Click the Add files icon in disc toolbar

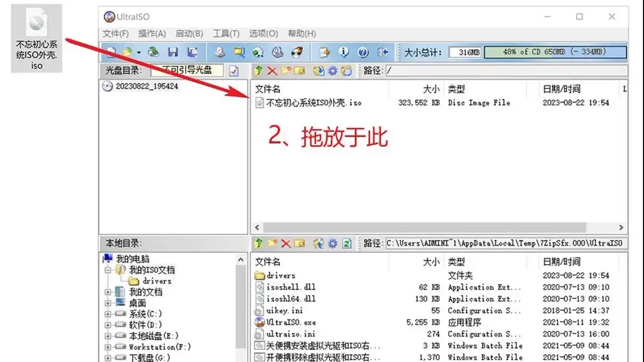tap(318, 71)
